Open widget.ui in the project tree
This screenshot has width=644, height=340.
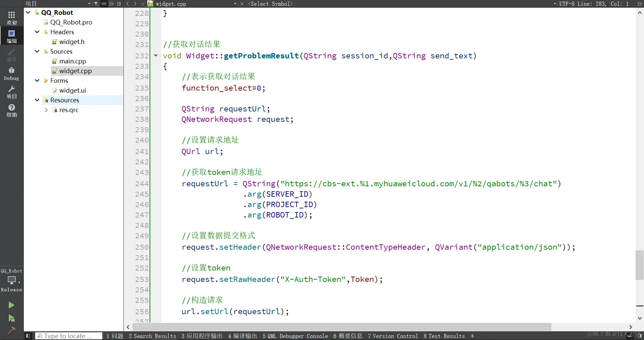point(73,90)
